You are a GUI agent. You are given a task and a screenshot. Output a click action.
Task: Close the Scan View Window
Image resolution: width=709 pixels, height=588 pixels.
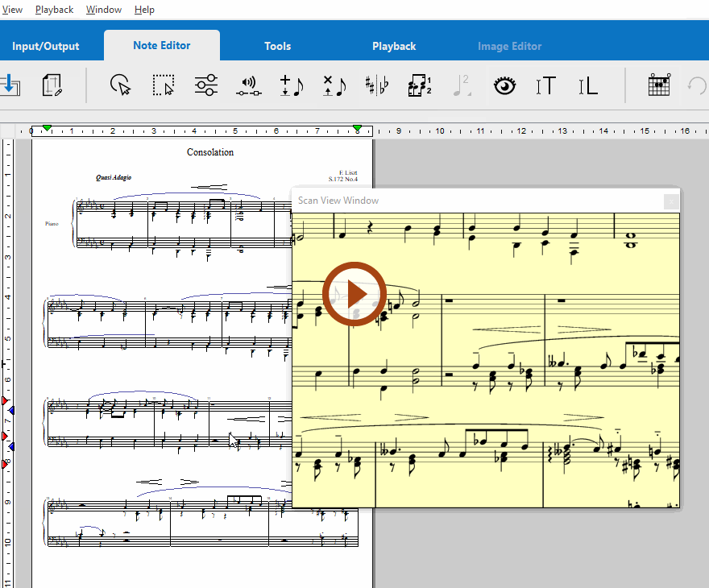coord(671,201)
